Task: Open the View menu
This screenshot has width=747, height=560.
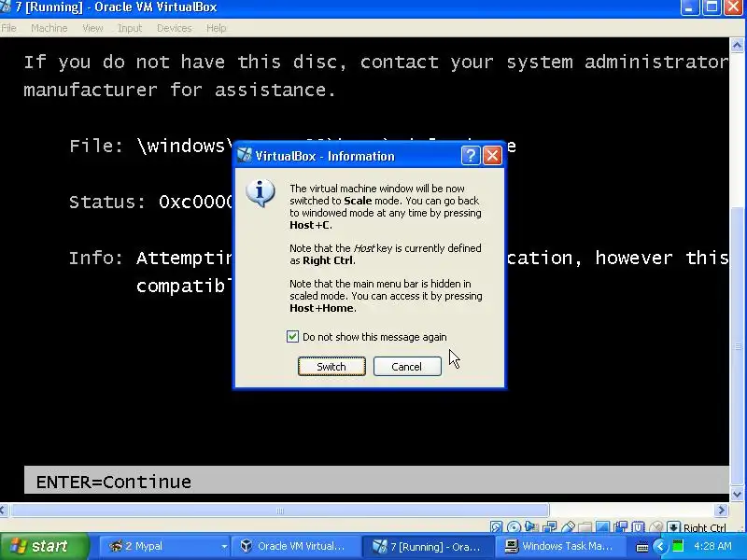Action: click(x=92, y=28)
